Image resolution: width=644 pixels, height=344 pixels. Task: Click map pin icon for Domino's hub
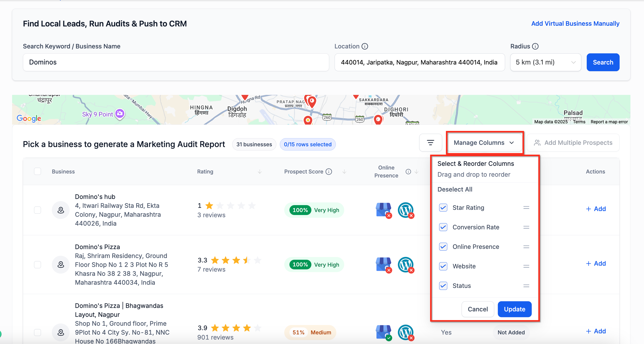[60, 210]
